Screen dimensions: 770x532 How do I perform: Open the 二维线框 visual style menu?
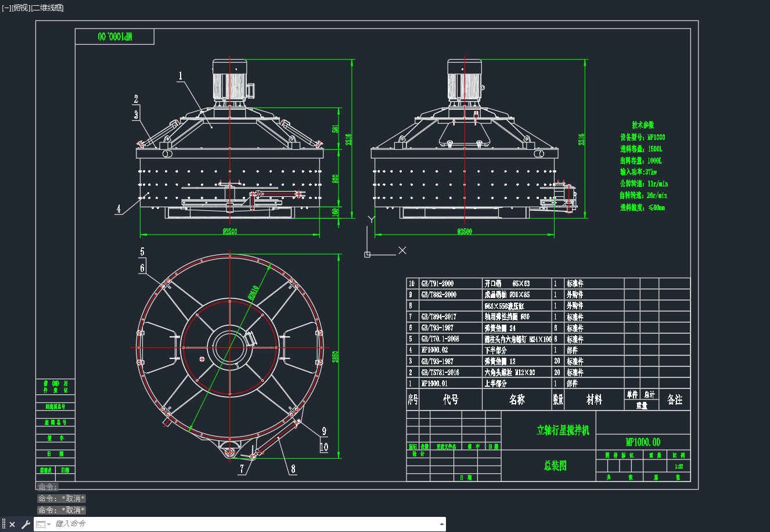pos(47,8)
